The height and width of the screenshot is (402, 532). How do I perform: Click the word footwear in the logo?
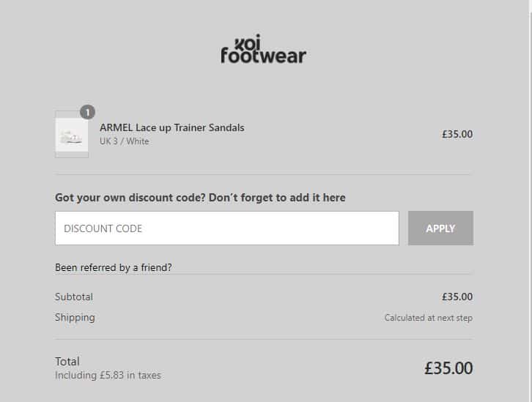(x=264, y=56)
